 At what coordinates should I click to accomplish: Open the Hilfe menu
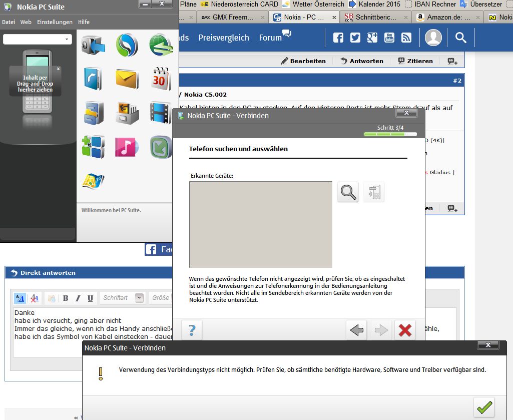[84, 22]
